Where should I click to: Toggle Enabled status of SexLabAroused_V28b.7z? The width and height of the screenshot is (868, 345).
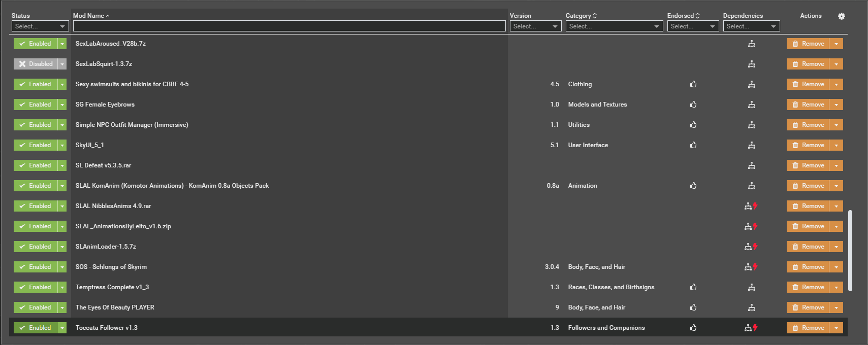tap(36, 44)
